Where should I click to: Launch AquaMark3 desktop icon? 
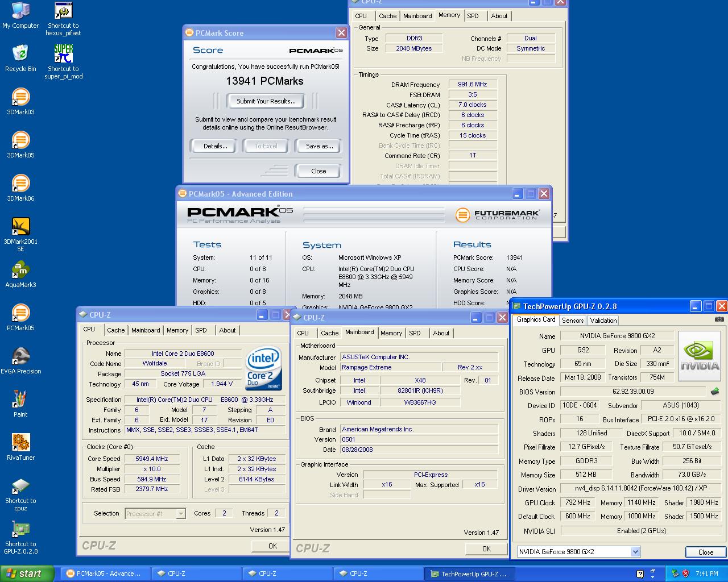(x=20, y=275)
